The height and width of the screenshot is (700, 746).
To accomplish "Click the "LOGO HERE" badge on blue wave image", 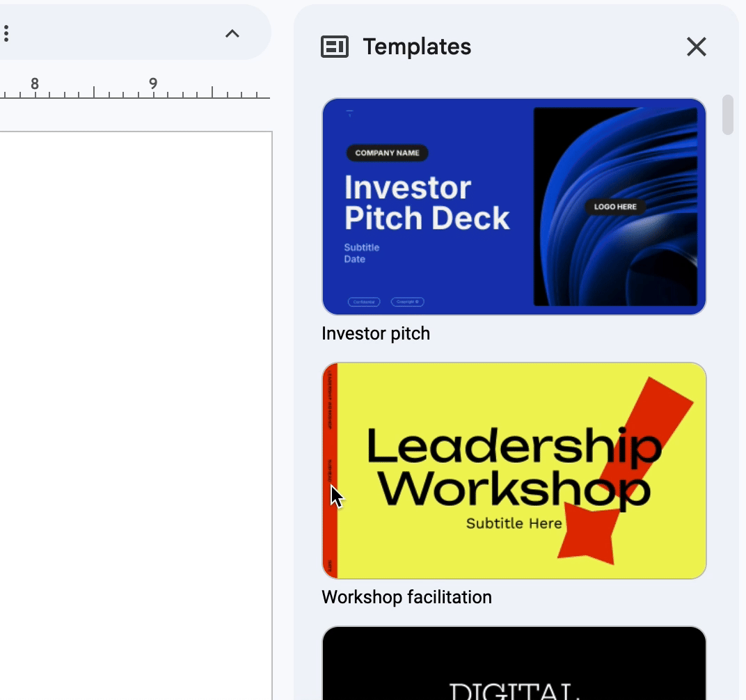I will [x=615, y=207].
